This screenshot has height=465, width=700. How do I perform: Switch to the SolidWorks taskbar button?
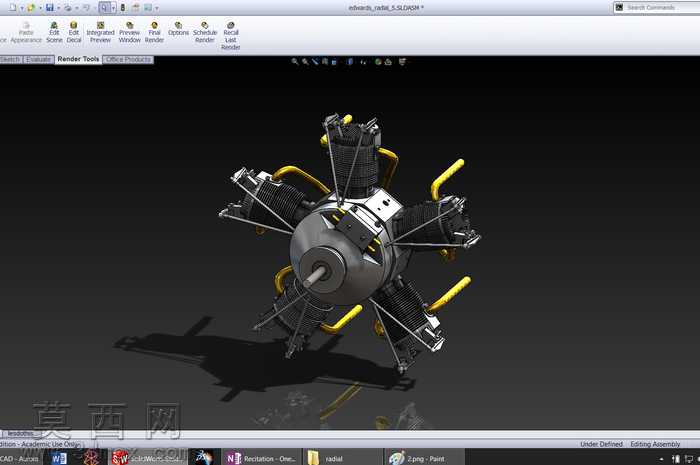point(147,458)
